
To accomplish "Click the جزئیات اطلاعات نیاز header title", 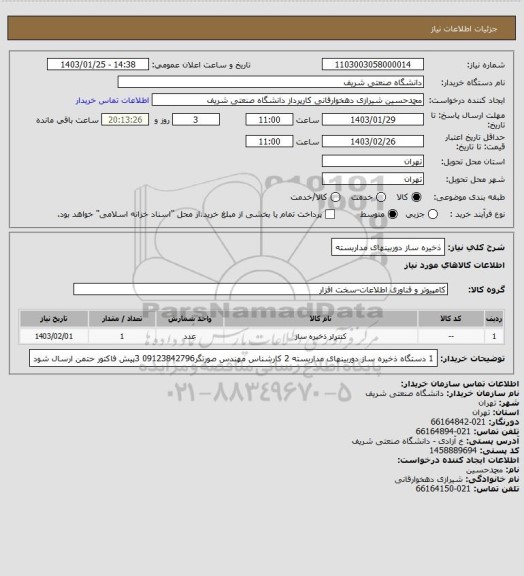I will pos(464,29).
